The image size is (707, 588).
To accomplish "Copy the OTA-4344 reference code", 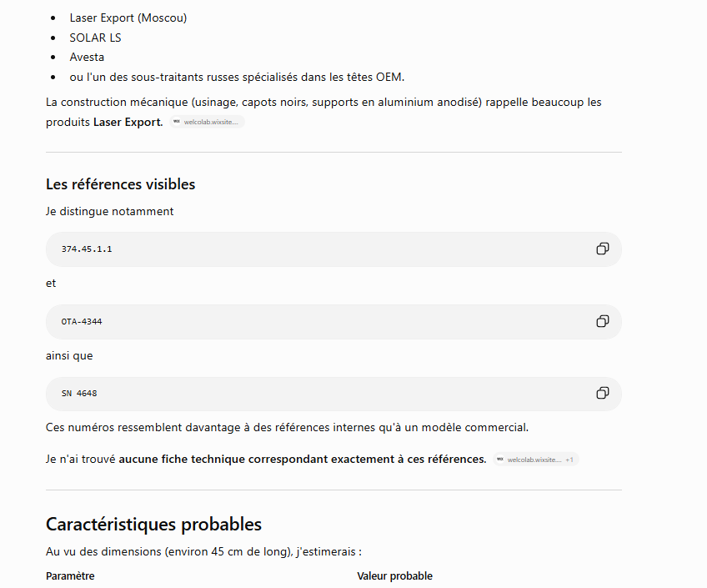I will tap(603, 321).
